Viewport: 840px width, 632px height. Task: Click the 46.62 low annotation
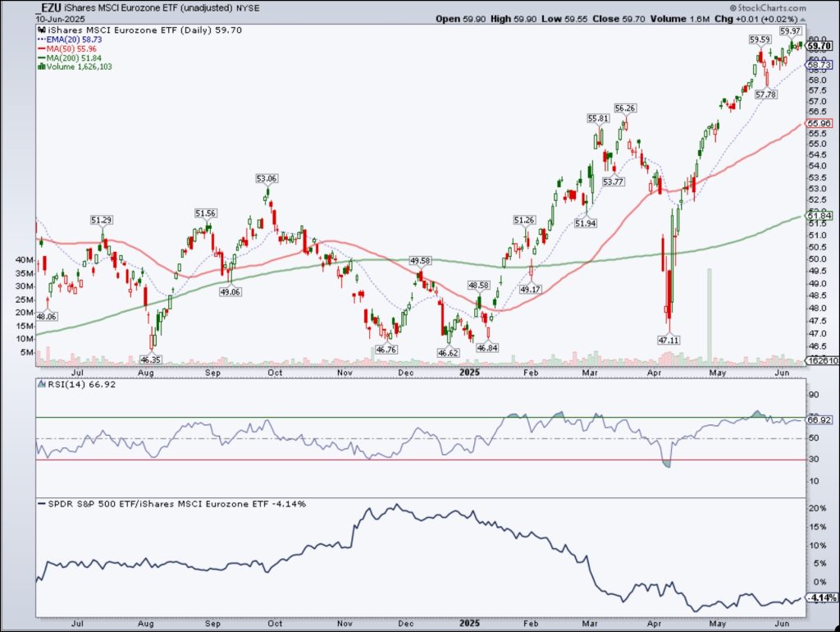tap(448, 353)
